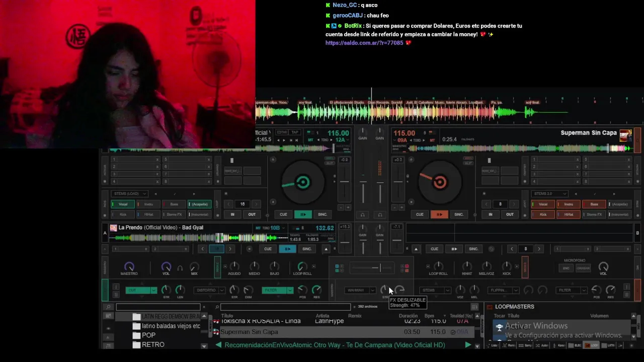This screenshot has height=362, width=644.
Task: Toggle the (Acapella) stem pad on left deck
Action: pos(200,204)
